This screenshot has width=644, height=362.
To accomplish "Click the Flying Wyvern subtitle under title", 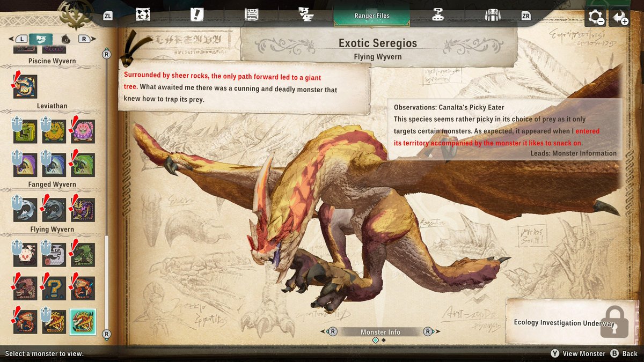I will pos(378,56).
